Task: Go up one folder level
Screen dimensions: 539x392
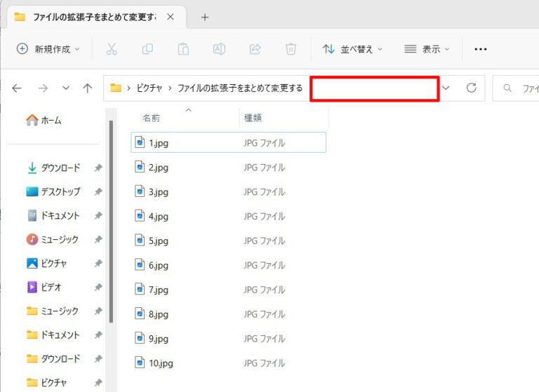Action: click(x=87, y=88)
